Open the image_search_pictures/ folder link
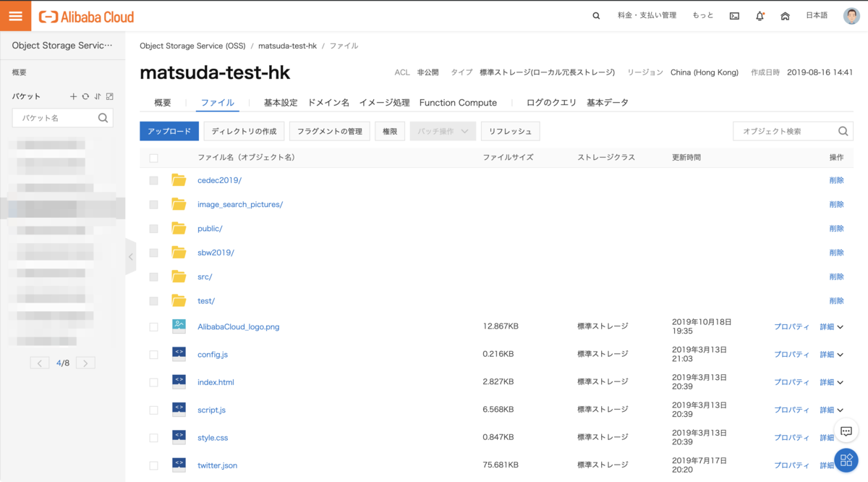This screenshot has width=868, height=482. 240,205
